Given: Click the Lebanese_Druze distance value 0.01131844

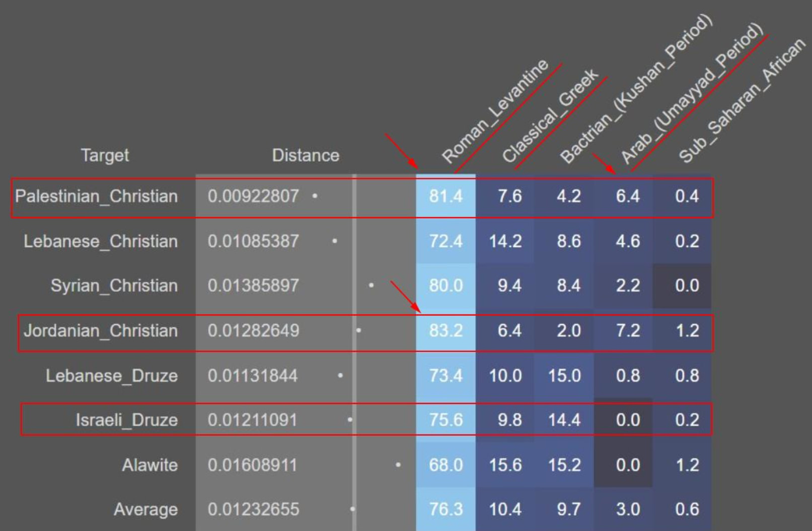Looking at the screenshot, I should [253, 375].
